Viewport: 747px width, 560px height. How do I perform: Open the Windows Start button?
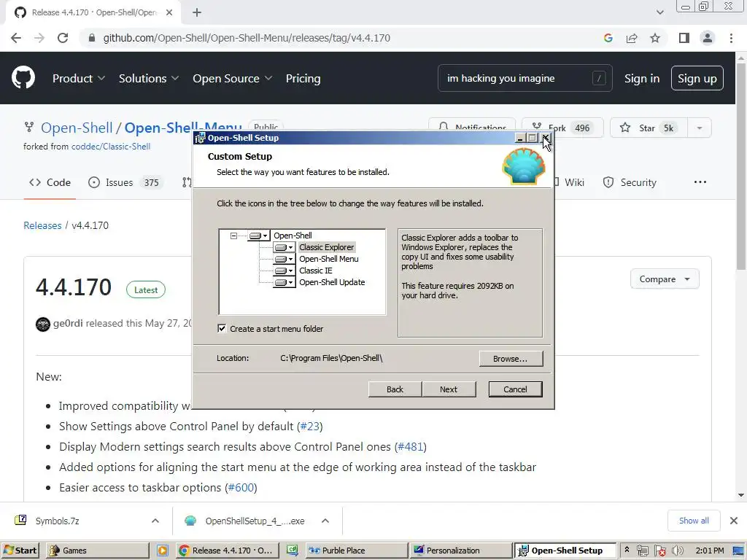click(x=20, y=551)
